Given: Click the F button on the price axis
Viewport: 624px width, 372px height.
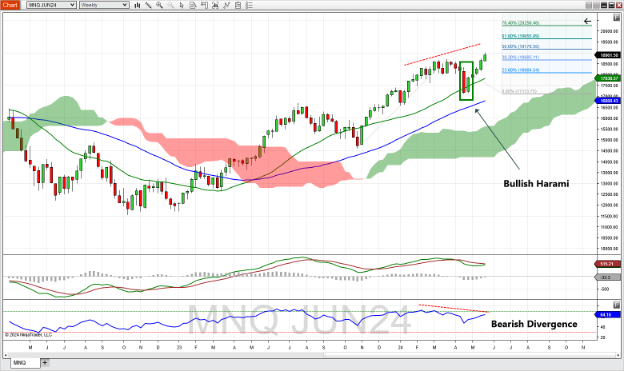Looking at the screenshot, I should tap(616, 18).
